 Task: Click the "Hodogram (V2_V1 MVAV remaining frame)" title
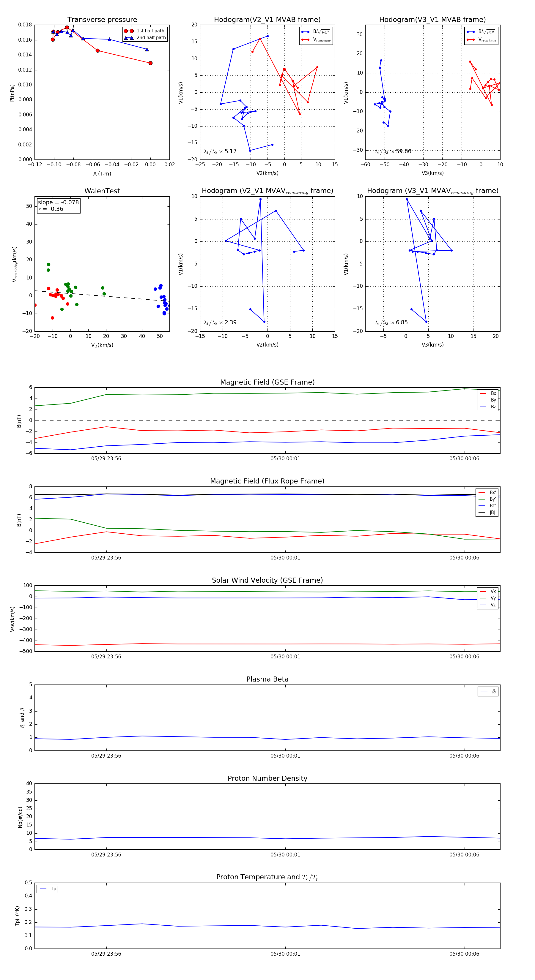[x=267, y=191]
